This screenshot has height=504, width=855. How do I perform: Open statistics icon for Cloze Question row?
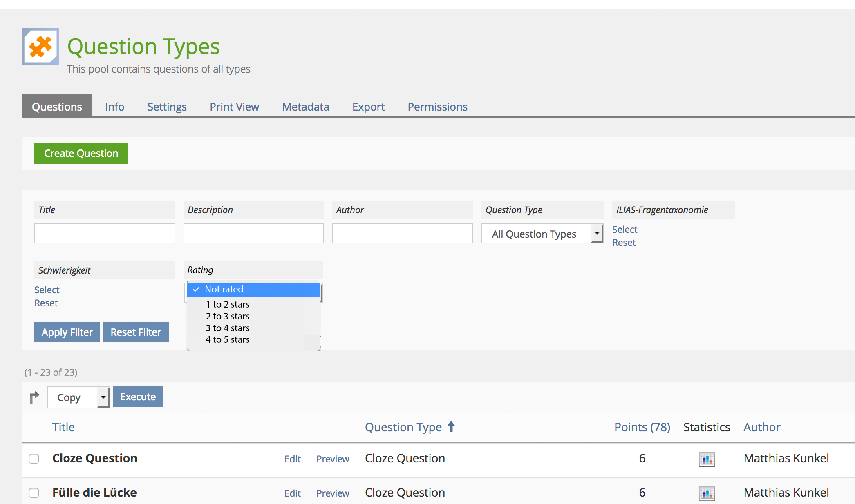click(x=707, y=459)
